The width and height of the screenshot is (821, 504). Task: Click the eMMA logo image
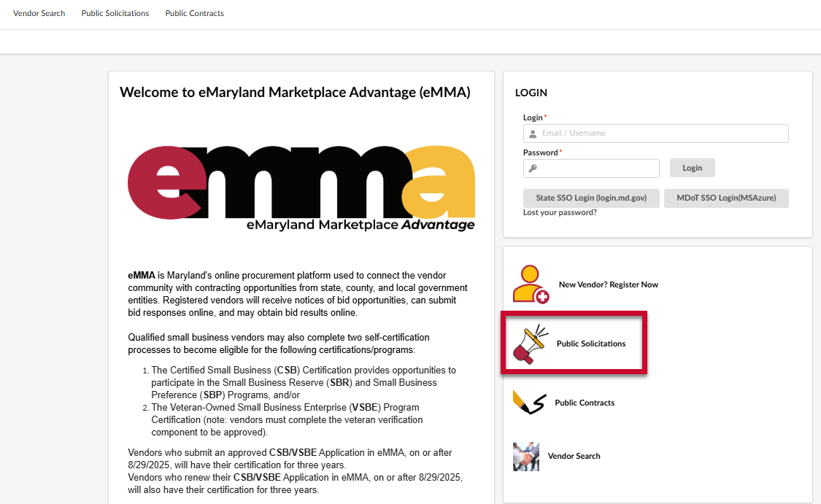pyautogui.click(x=301, y=188)
